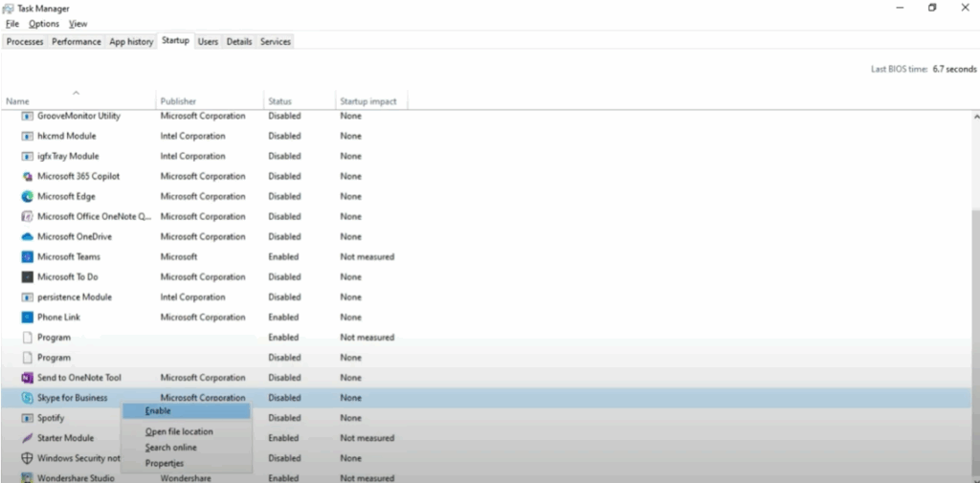Click the Microsoft Edge icon
Viewport: 980px width, 483px height.
[x=27, y=196]
